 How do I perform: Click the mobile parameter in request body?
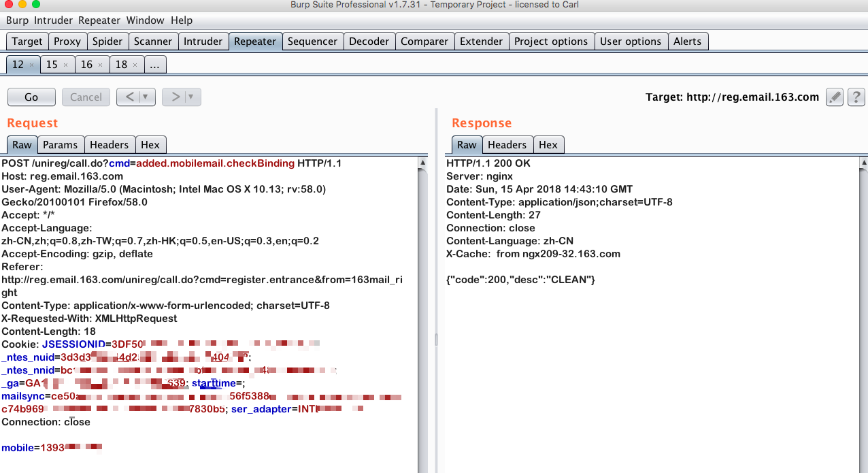coord(52,448)
